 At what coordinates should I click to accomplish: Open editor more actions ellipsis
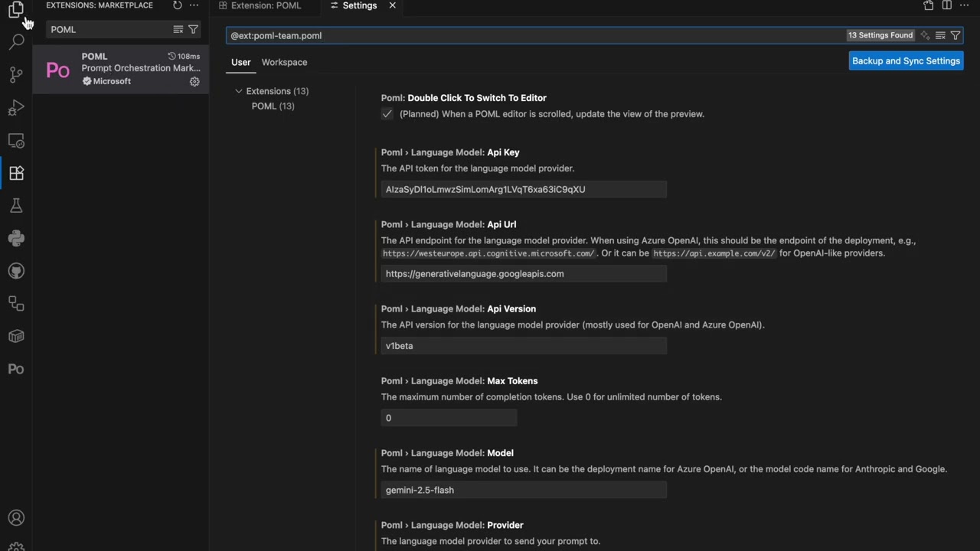click(x=965, y=5)
